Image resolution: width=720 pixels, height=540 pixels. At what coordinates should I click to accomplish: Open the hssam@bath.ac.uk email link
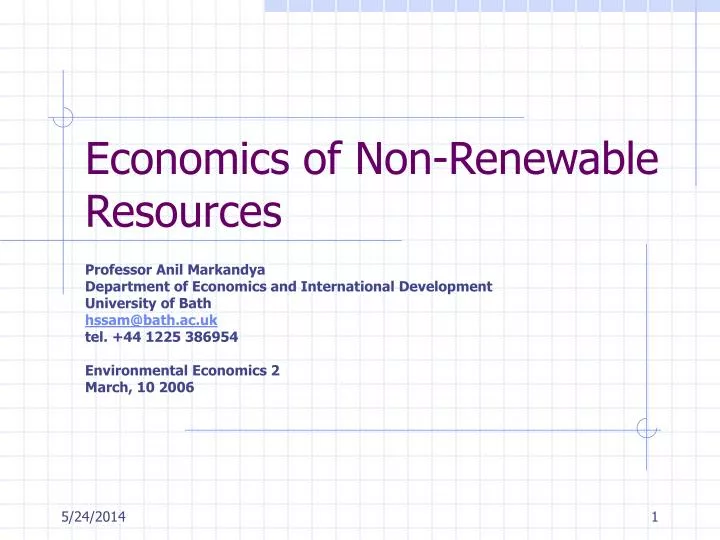coord(151,320)
